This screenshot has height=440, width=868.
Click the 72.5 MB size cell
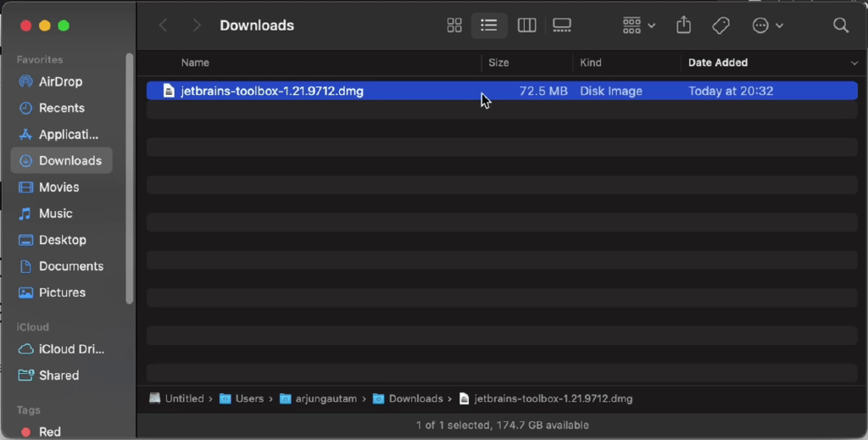pyautogui.click(x=543, y=91)
